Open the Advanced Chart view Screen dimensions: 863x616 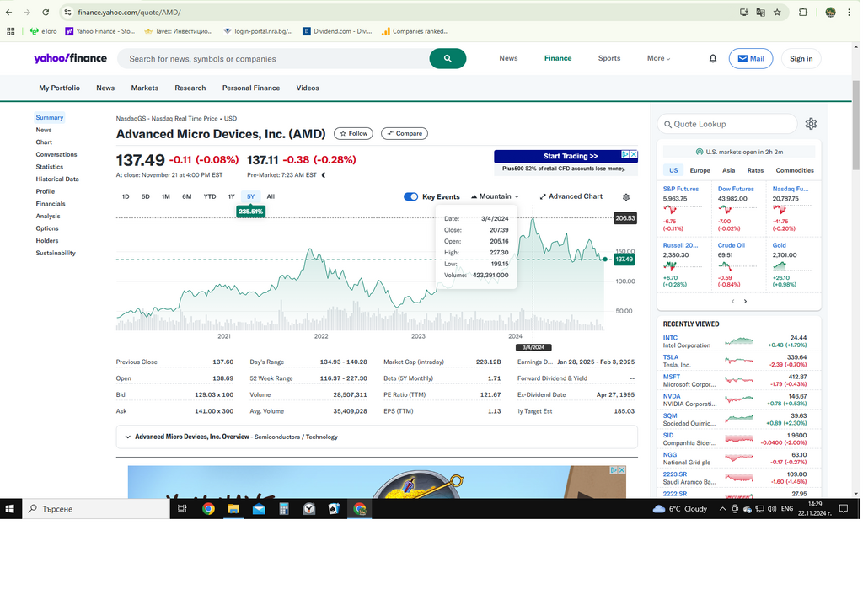[571, 196]
